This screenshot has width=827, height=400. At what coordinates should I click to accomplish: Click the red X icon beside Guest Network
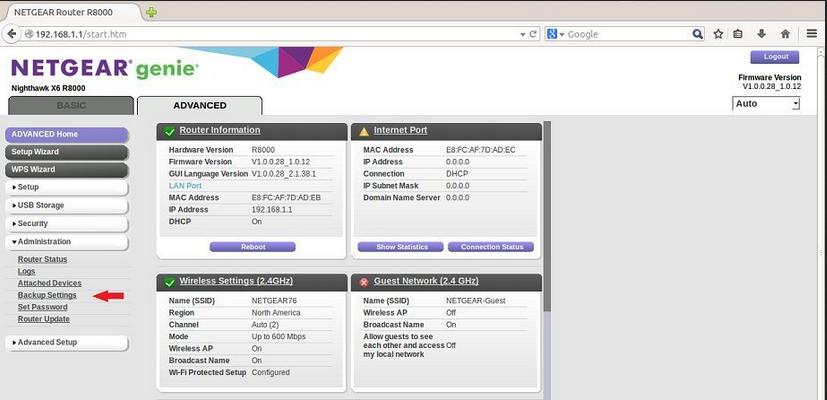coord(364,283)
